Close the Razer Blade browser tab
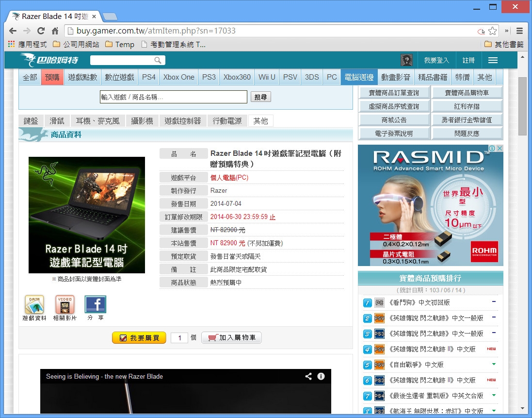Image resolution: width=532 pixels, height=418 pixels. (x=94, y=17)
